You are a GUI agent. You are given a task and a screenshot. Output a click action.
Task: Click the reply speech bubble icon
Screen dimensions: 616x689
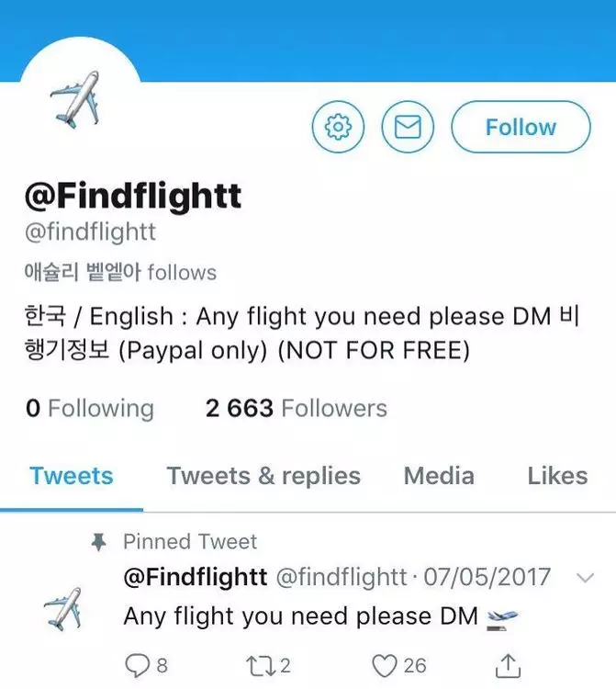[x=138, y=666]
